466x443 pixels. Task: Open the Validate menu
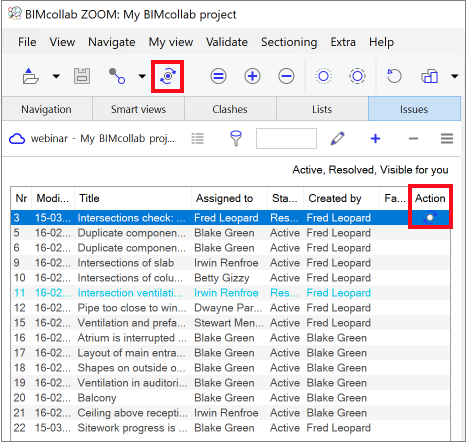[227, 42]
